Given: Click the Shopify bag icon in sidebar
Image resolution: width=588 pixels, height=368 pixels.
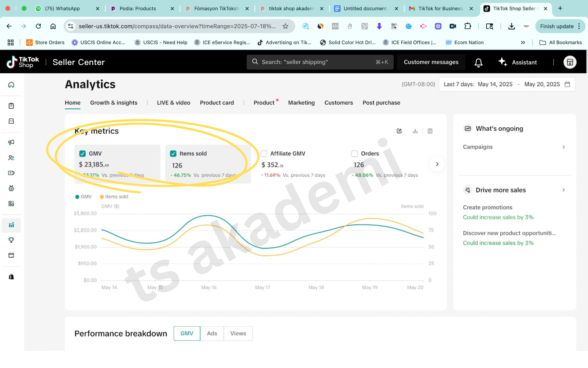Looking at the screenshot, I should 11,277.
